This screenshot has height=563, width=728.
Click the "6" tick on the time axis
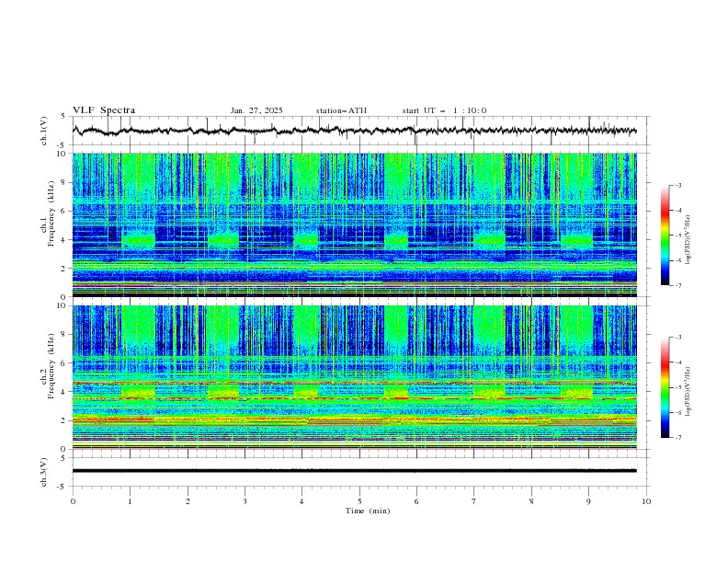click(x=417, y=501)
